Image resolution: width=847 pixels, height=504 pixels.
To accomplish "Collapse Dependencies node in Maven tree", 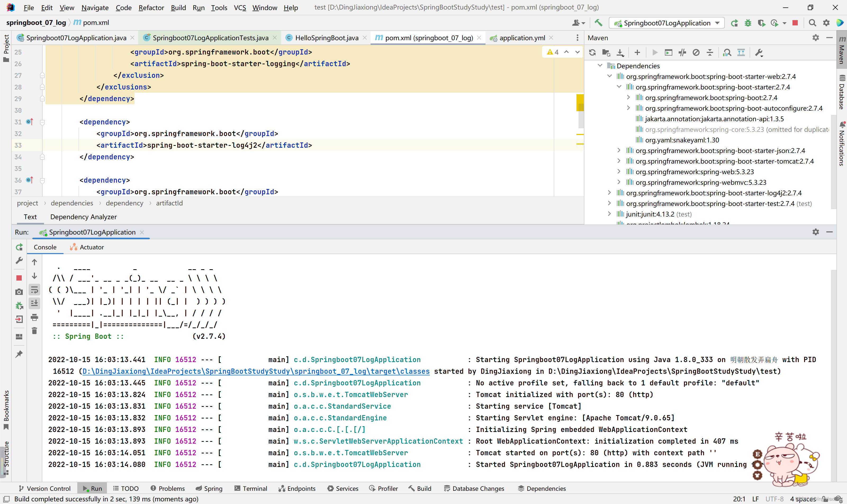I will click(600, 66).
